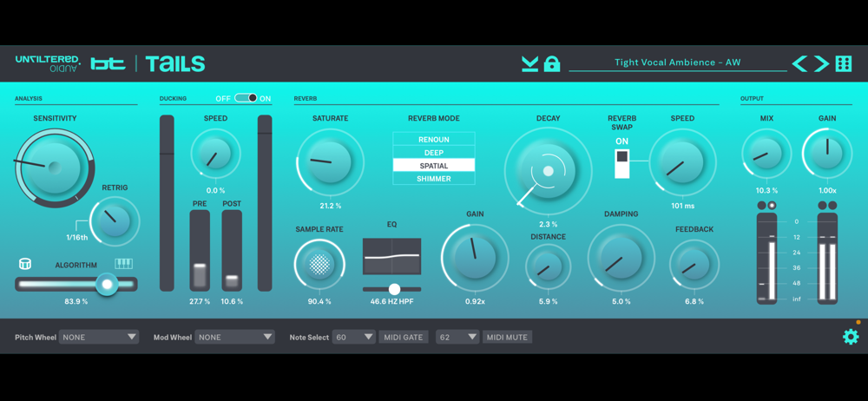This screenshot has height=401, width=868.
Task: Click the Damping knob
Action: (621, 258)
